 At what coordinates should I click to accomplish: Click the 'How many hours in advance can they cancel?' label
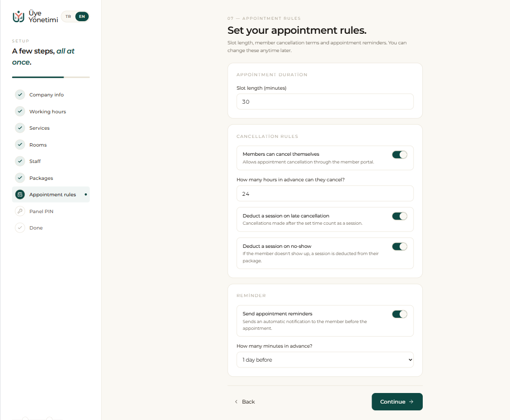[x=291, y=179]
